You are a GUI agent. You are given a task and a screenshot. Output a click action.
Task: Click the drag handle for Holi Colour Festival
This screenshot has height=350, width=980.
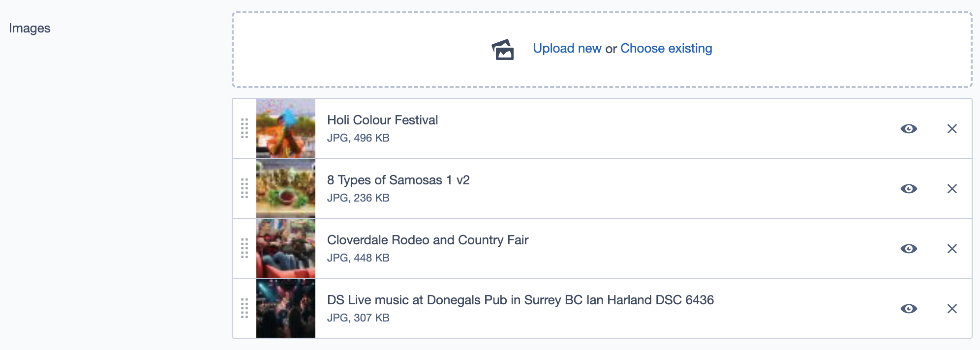[x=245, y=128]
